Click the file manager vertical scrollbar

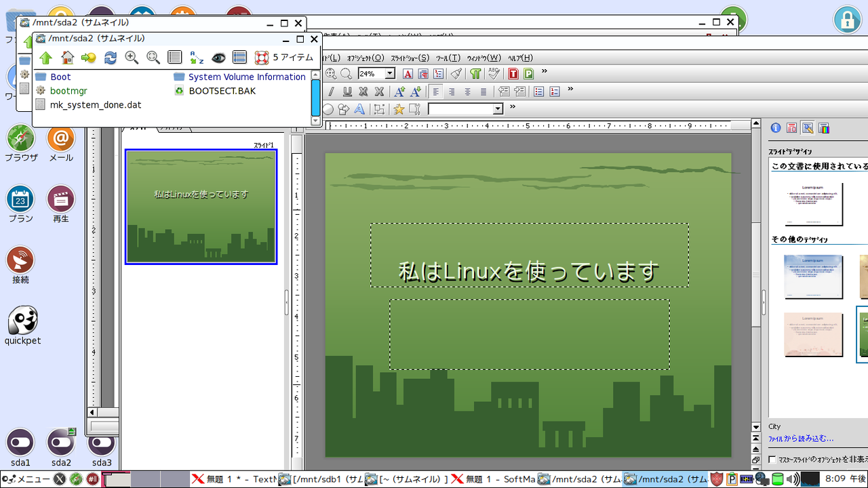(315, 98)
